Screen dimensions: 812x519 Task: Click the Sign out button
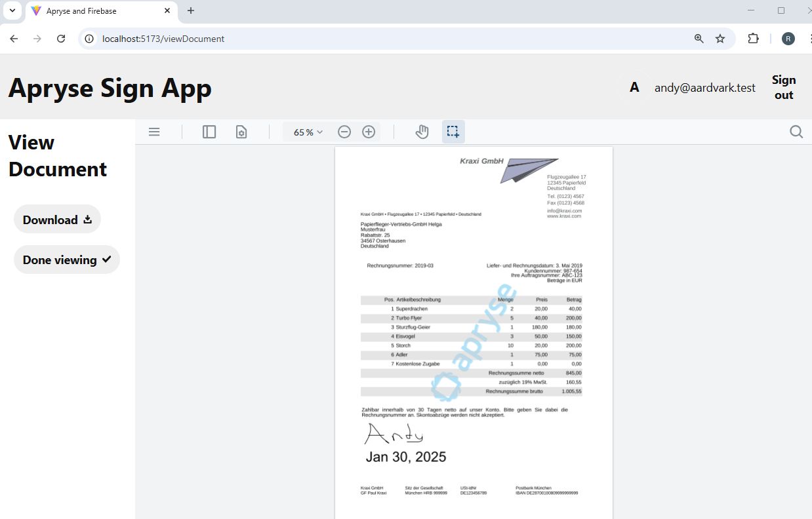pyautogui.click(x=784, y=87)
